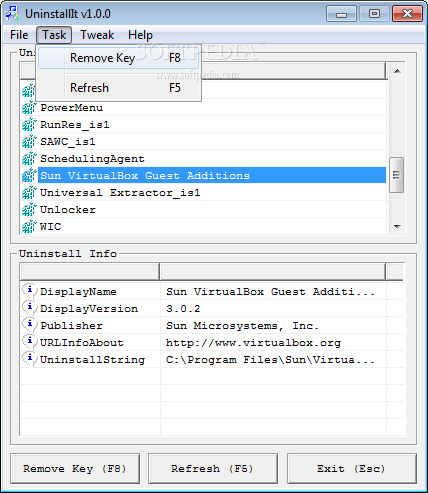Select SchedulingAgent in the list
Image resolution: width=428 pixels, height=493 pixels.
(92, 159)
